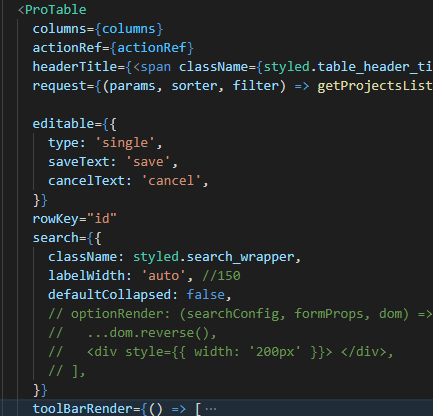This screenshot has width=433, height=416.
Task: Click the span className attribute
Action: pyautogui.click(x=213, y=67)
